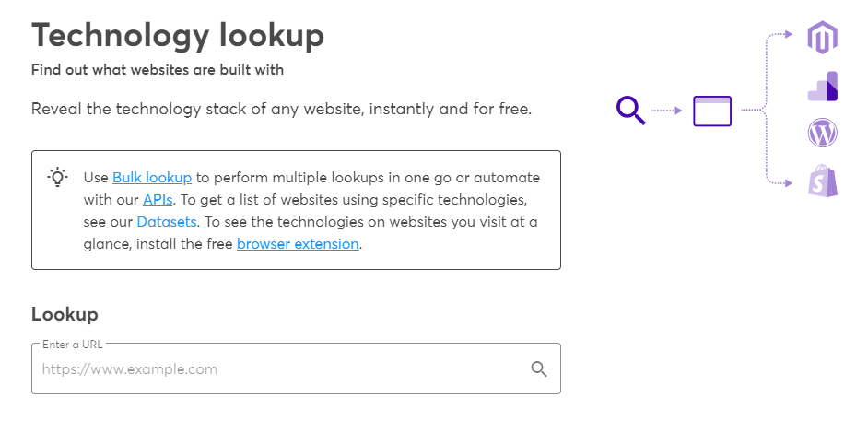Click the Magento logo icon

pos(822,39)
